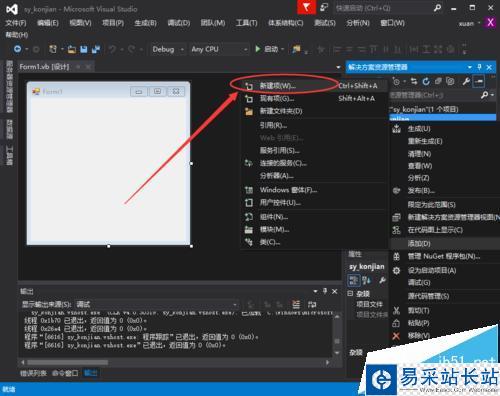
Task: Open the 文件(F) menu
Action: coord(16,23)
